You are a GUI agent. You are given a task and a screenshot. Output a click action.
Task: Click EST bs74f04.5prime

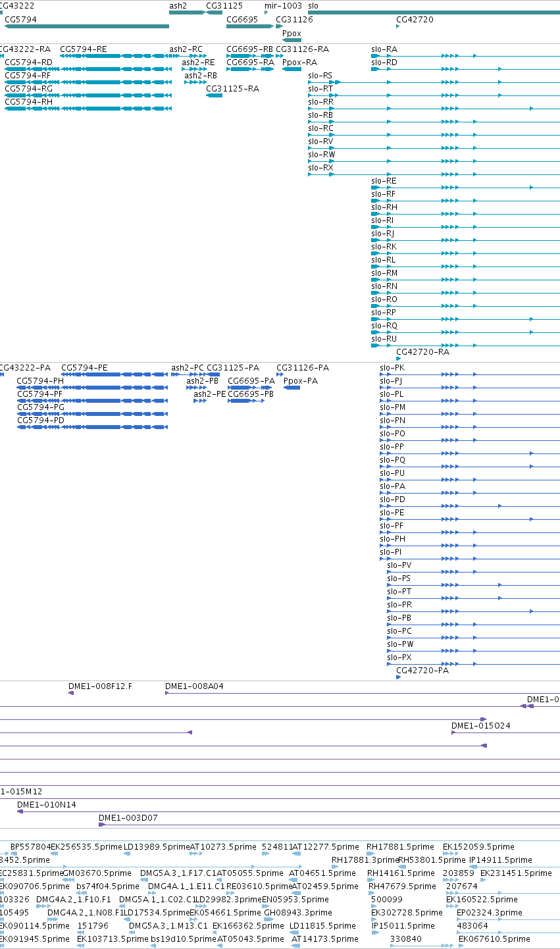point(108,886)
